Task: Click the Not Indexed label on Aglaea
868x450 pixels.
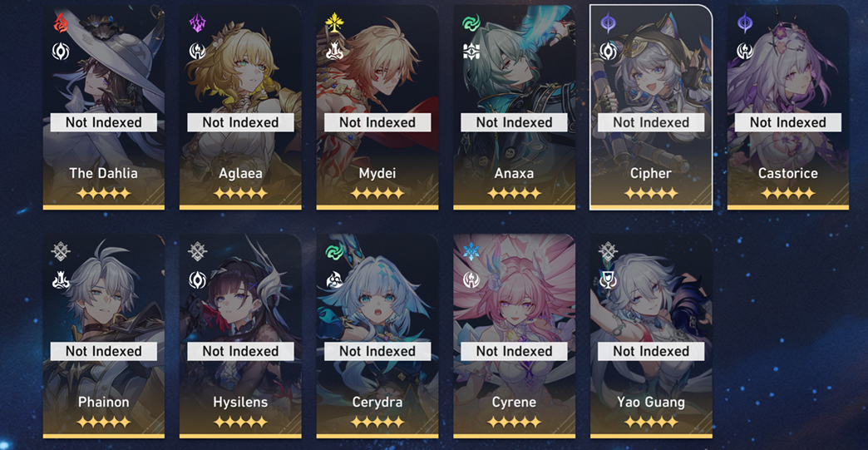Action: (x=240, y=122)
